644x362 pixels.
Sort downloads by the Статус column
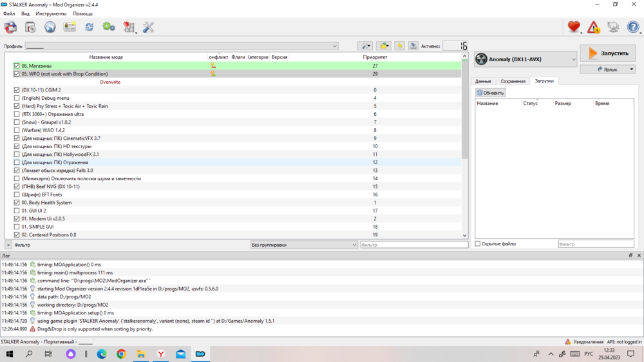tap(537, 104)
